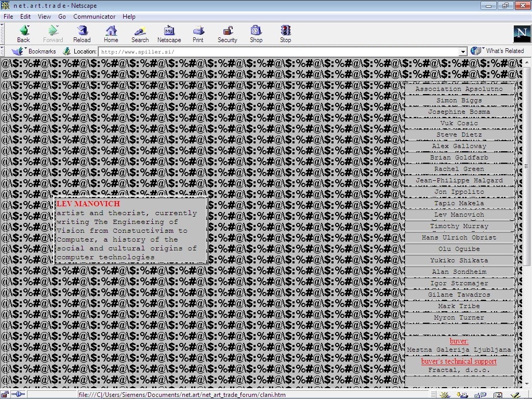The height and width of the screenshot is (399, 532).
Task: Click the Netscape N logo
Action: [522, 33]
